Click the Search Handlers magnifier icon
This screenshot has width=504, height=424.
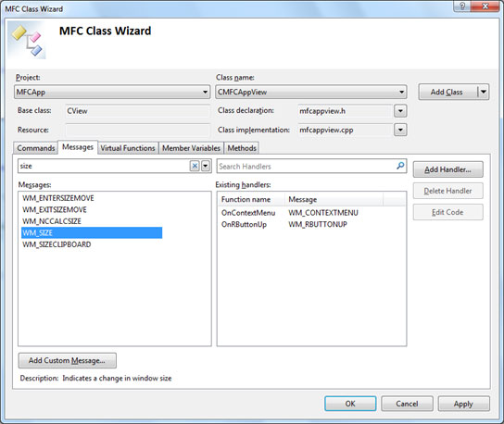[400, 166]
